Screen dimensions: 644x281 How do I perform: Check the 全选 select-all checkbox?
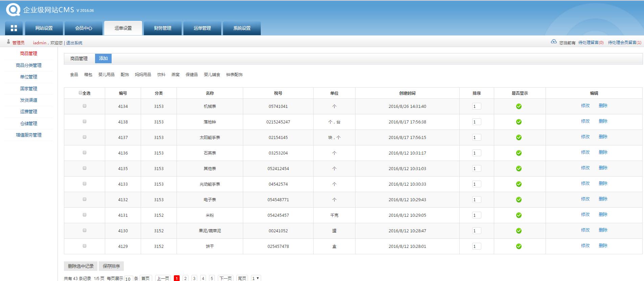pyautogui.click(x=80, y=93)
